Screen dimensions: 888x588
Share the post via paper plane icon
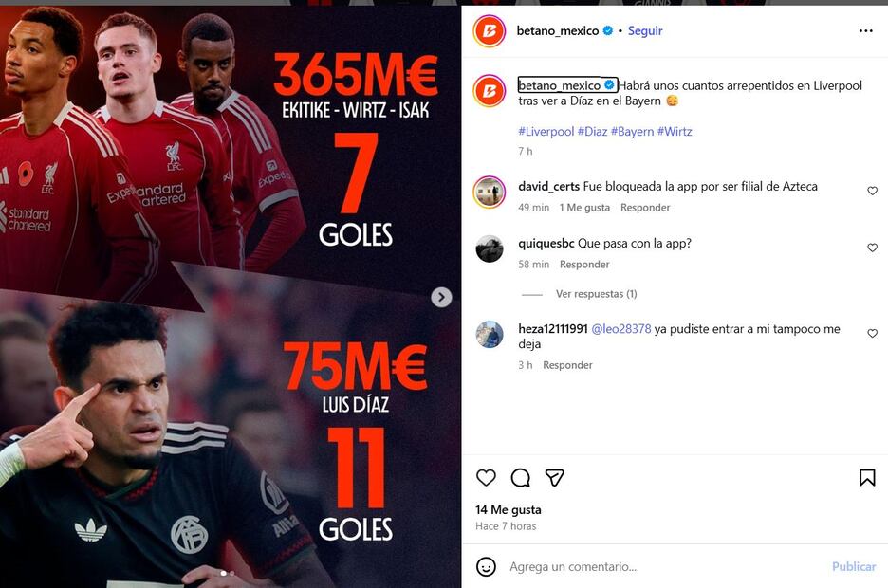click(554, 478)
